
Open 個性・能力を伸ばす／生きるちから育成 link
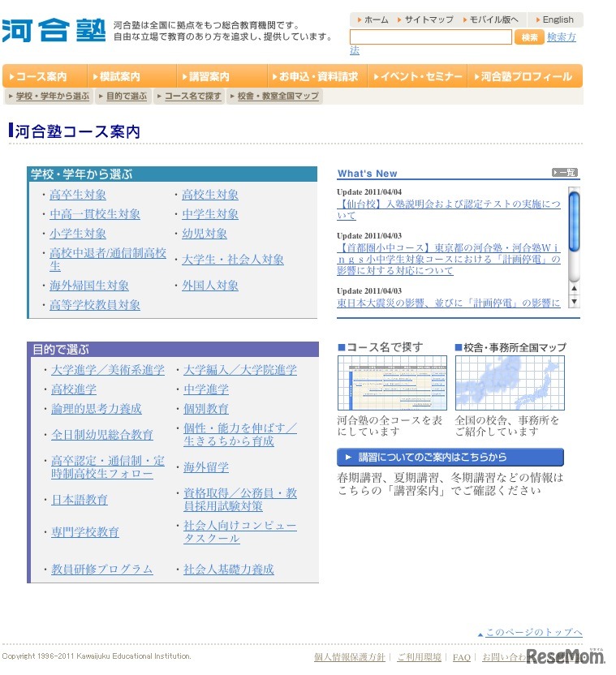[x=240, y=435]
